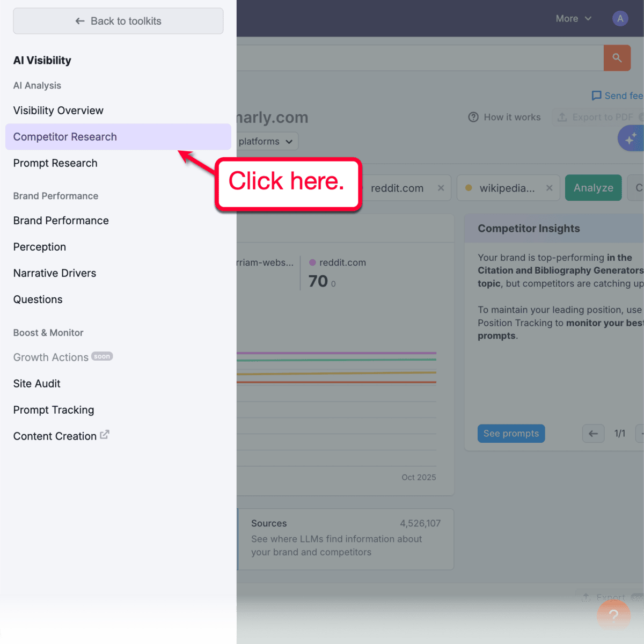
Task: Expand the More menu in the top bar
Action: (573, 18)
